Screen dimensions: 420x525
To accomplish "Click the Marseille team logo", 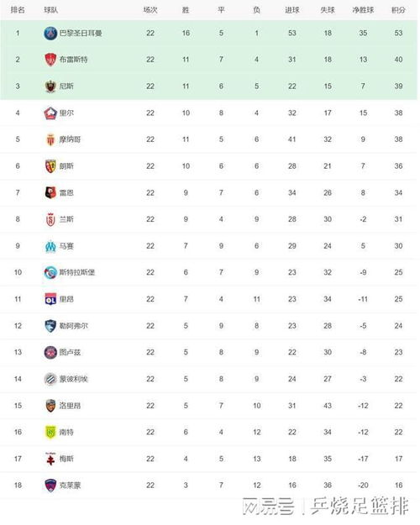I will coord(50,246).
